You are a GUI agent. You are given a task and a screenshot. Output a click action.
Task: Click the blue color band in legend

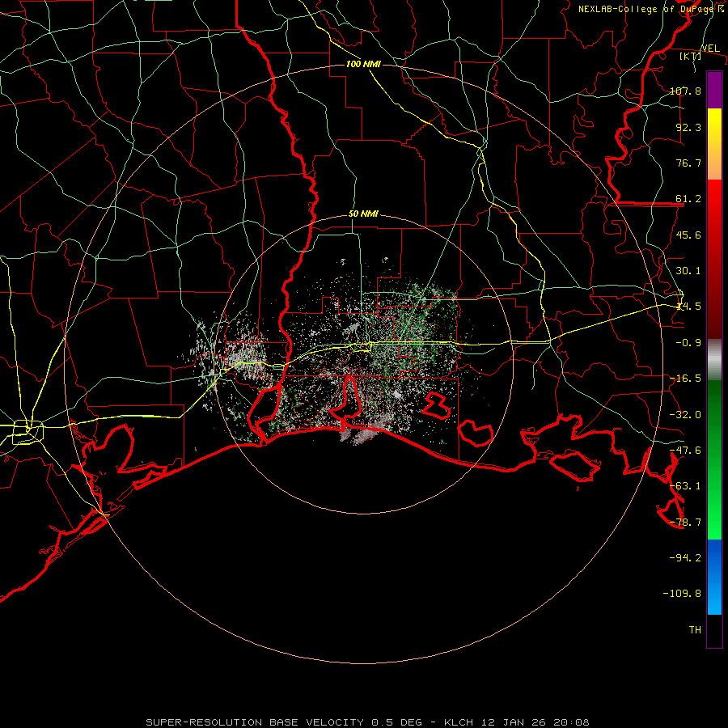tap(714, 577)
